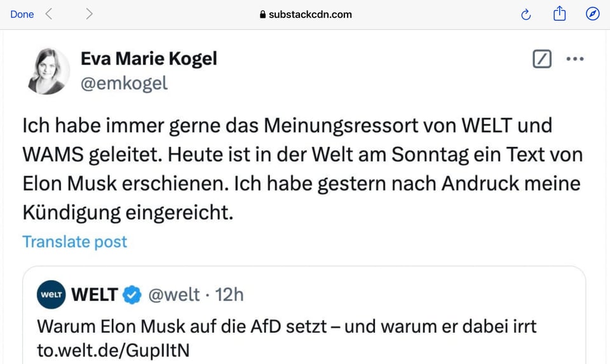Open the Eva Marie Kogel display name
Viewport: 610px width, 364px height.
[149, 59]
